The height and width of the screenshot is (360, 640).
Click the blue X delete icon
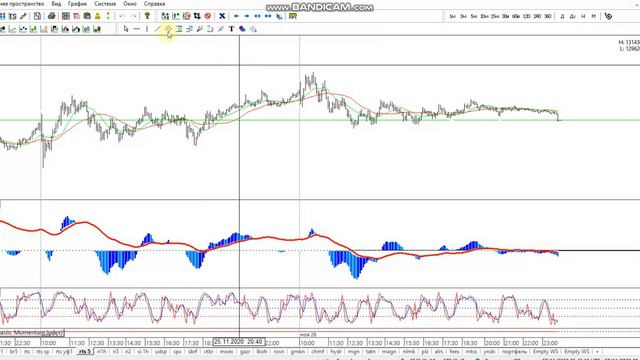[x=222, y=16]
